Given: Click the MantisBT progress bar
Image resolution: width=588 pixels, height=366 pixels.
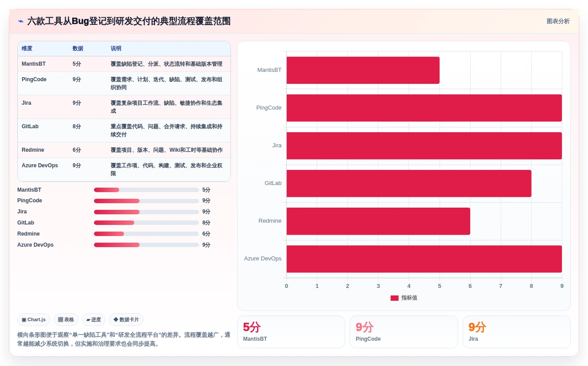Looking at the screenshot, I should [x=146, y=190].
